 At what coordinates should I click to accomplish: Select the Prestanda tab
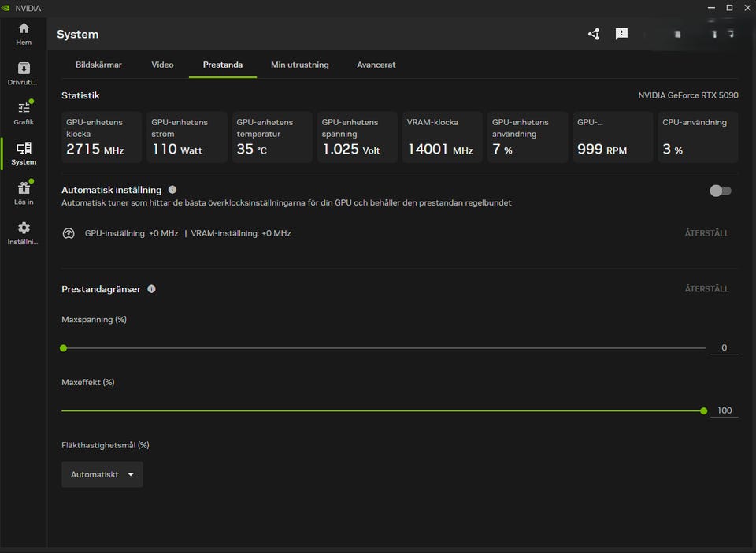pyautogui.click(x=223, y=65)
